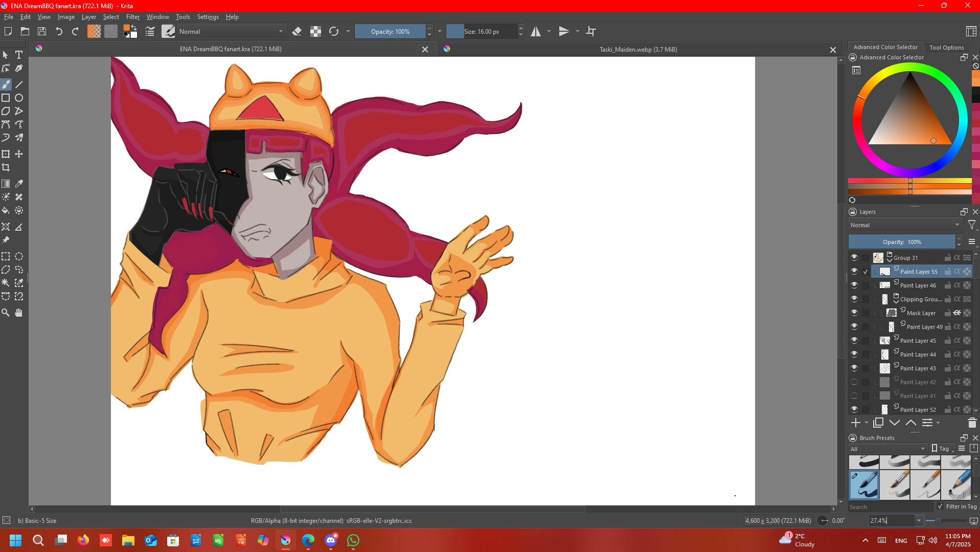Open the canvas zoom level dropdown
The image size is (980, 552).
coord(919,520)
